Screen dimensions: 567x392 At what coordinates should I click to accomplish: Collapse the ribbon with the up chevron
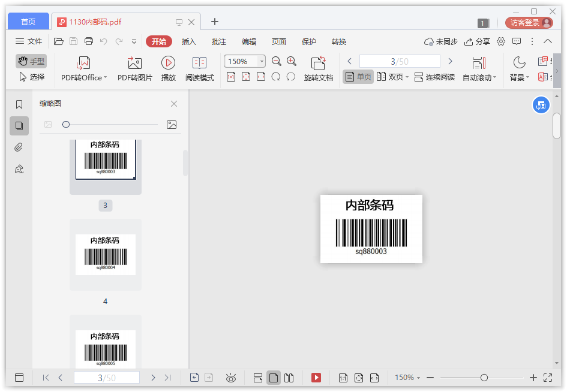pos(548,41)
